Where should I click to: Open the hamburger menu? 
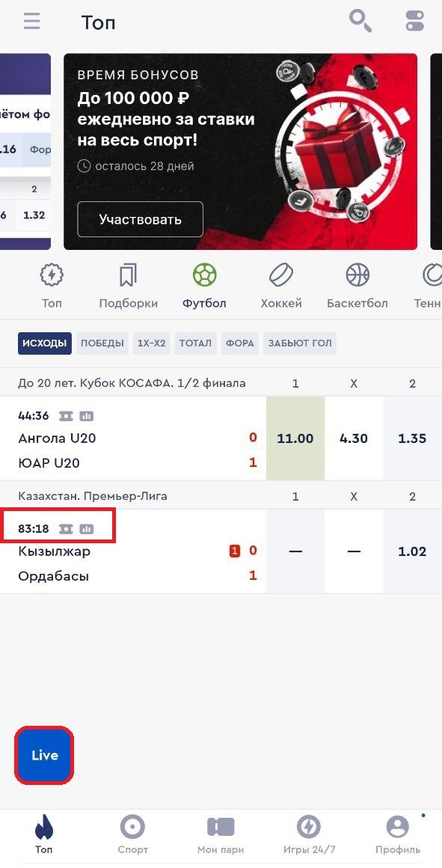point(31,22)
